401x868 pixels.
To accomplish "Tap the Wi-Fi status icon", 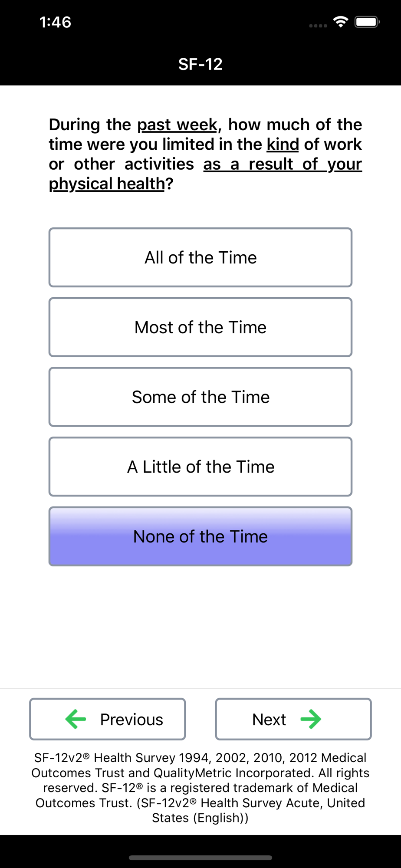I will click(341, 22).
